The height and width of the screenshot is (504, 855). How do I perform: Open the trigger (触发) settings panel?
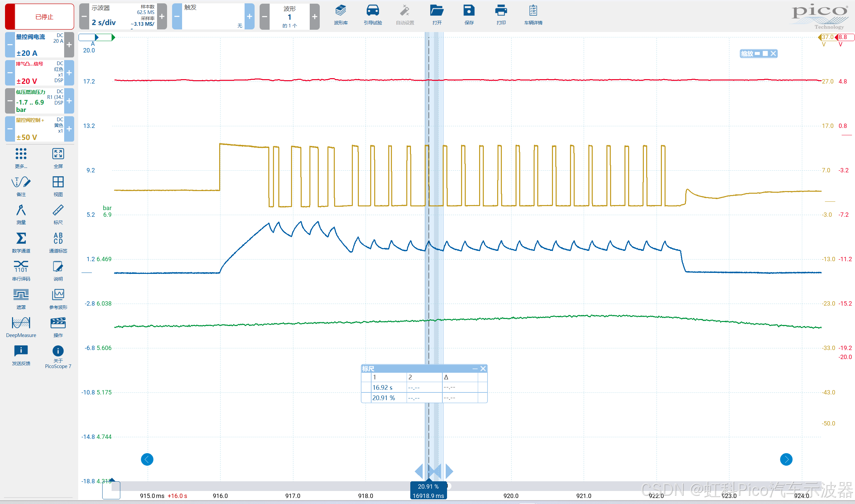pyautogui.click(x=213, y=17)
